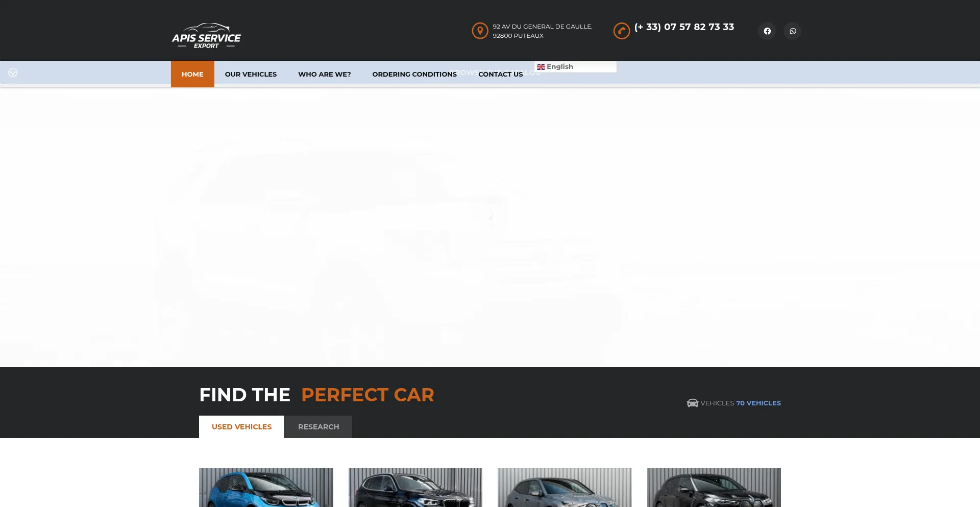Open the black car thumbnail in last position
Image resolution: width=980 pixels, height=507 pixels.
714,488
